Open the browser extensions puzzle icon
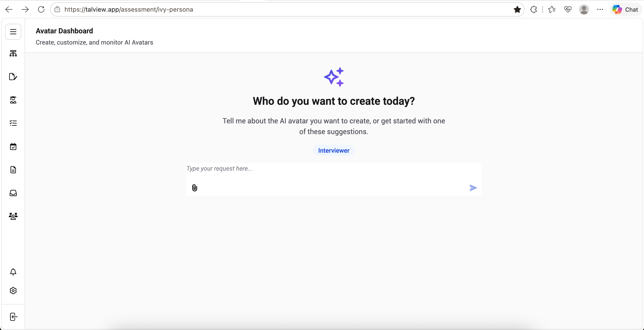 [533, 9]
